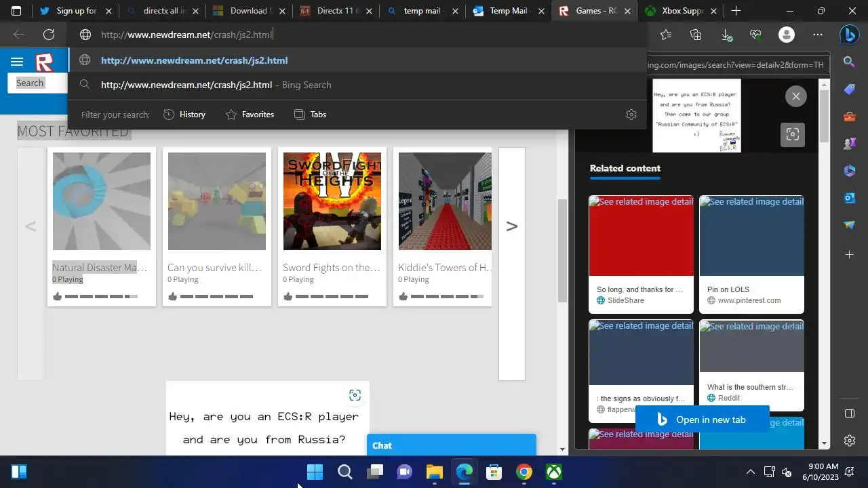
Task: Open search filter settings gear in dropdown
Action: tap(631, 115)
